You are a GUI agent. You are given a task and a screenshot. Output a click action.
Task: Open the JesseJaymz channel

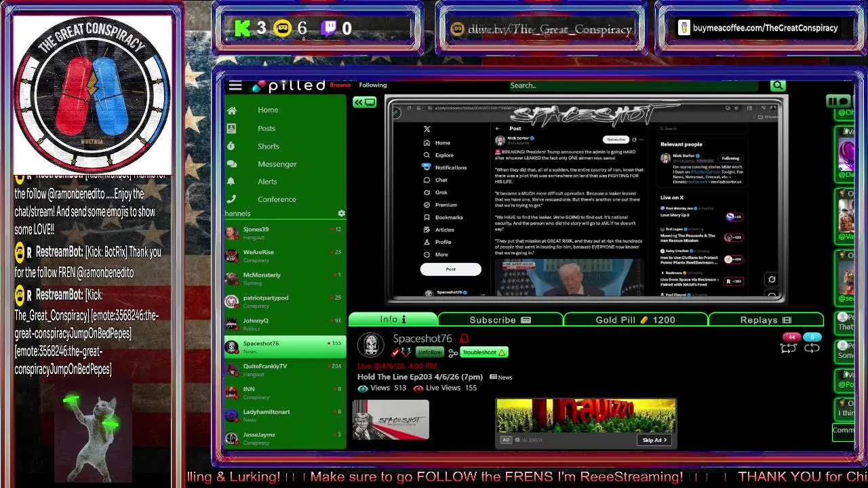pos(285,438)
